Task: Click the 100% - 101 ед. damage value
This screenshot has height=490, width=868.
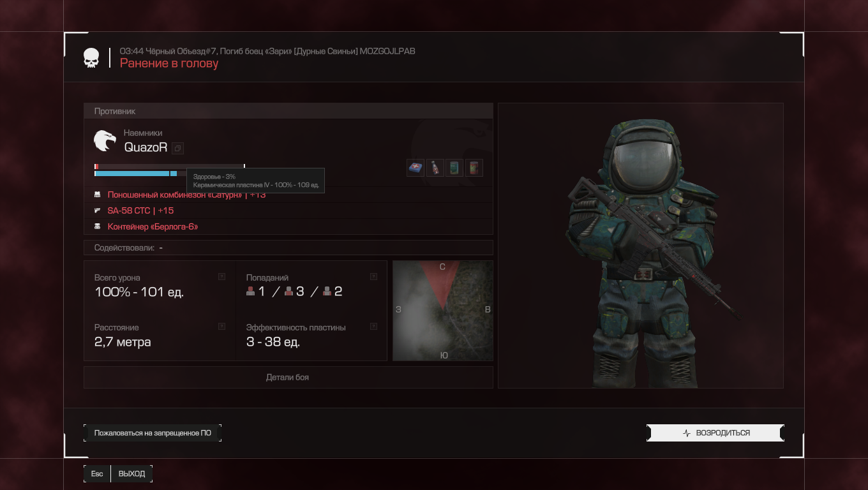Action: coord(139,292)
